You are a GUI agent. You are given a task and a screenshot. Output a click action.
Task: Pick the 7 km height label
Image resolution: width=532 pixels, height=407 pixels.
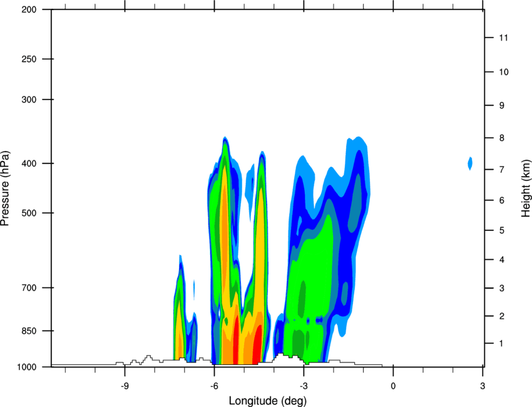[x=502, y=170]
